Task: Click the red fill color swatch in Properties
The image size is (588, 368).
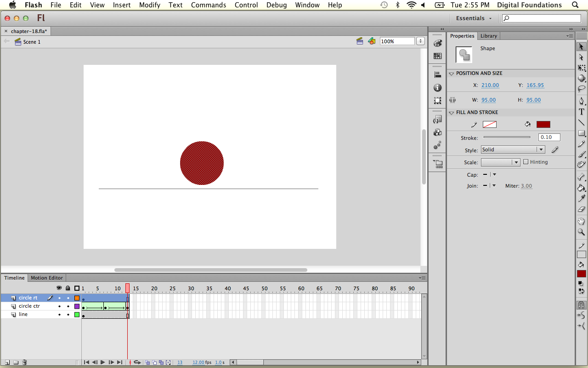Action: (x=543, y=125)
